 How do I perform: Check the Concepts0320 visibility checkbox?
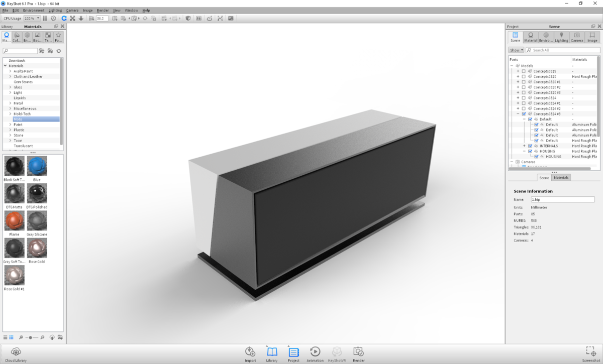tap(524, 76)
